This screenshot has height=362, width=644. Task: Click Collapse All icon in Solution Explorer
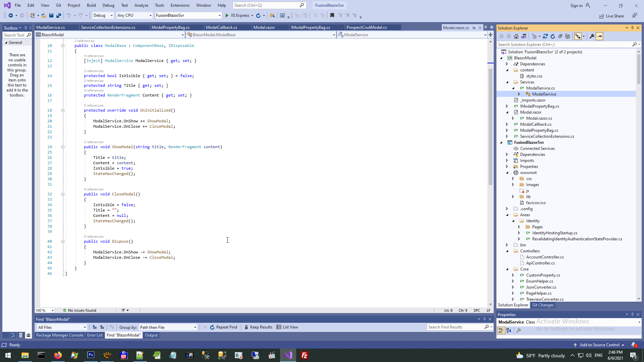(560, 36)
